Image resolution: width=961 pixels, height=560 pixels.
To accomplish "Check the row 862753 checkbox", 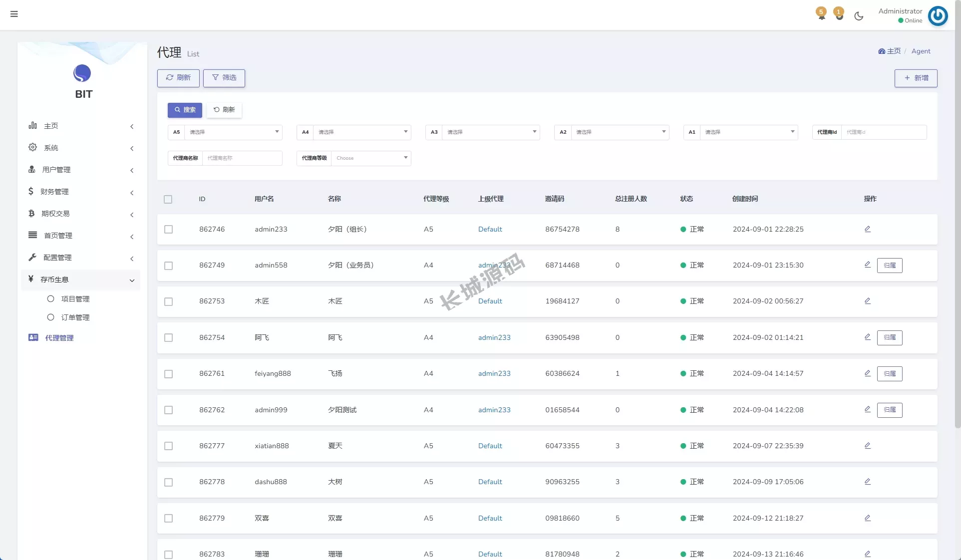I will pos(169,301).
